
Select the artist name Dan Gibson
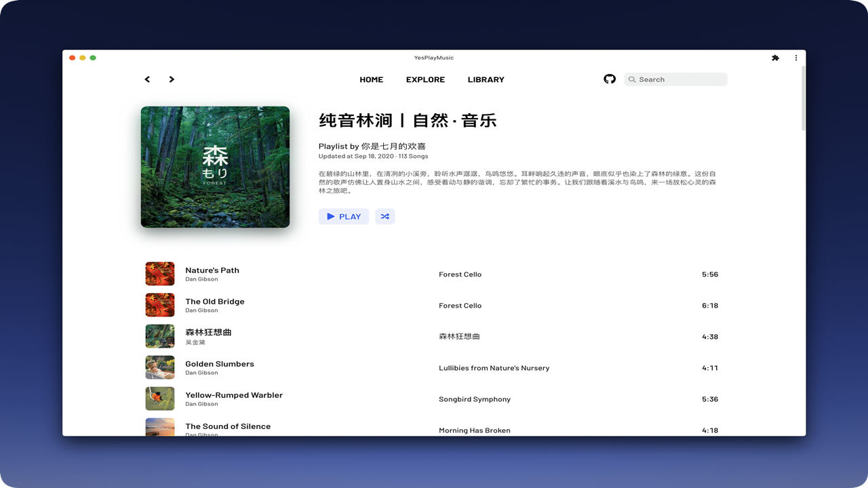200,279
